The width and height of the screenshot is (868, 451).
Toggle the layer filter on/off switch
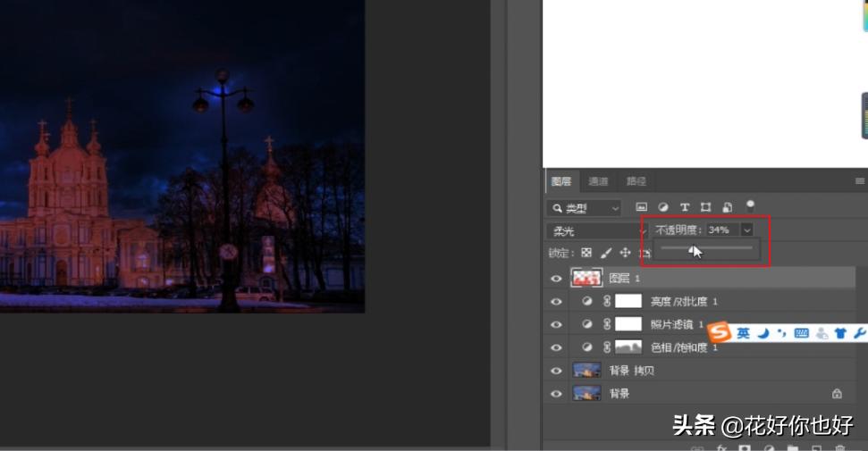tap(750, 205)
